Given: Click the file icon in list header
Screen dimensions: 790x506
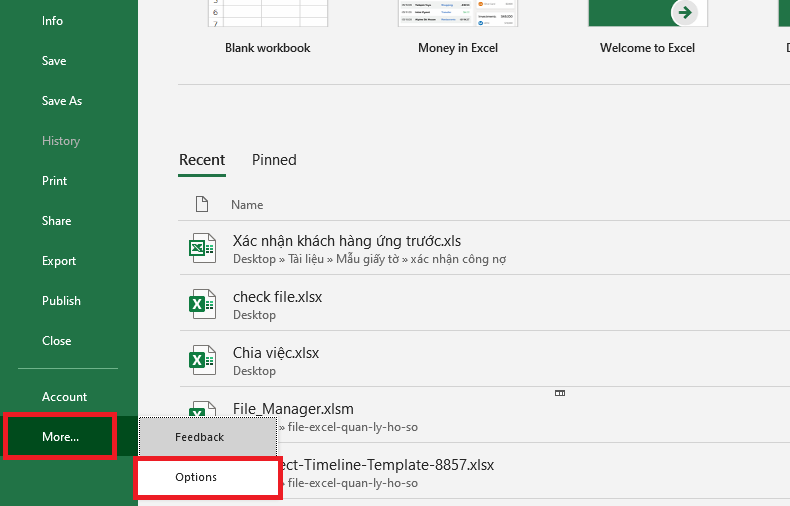Looking at the screenshot, I should (202, 204).
